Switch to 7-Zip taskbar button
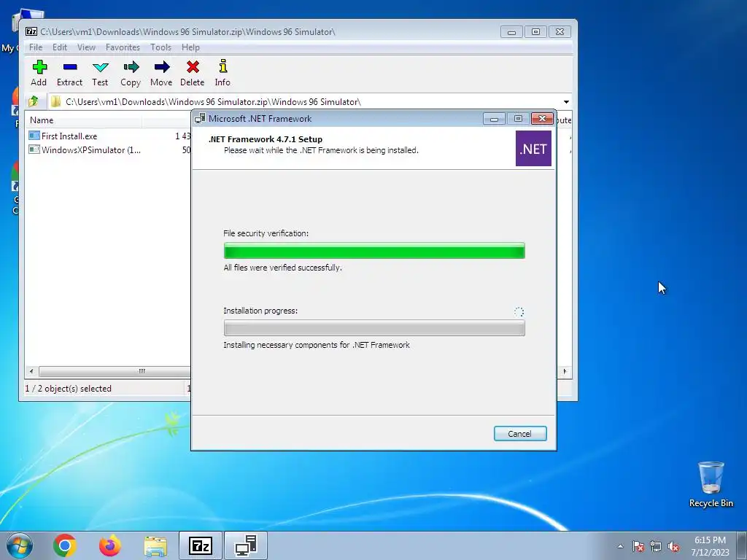The image size is (747, 560). pos(200,545)
